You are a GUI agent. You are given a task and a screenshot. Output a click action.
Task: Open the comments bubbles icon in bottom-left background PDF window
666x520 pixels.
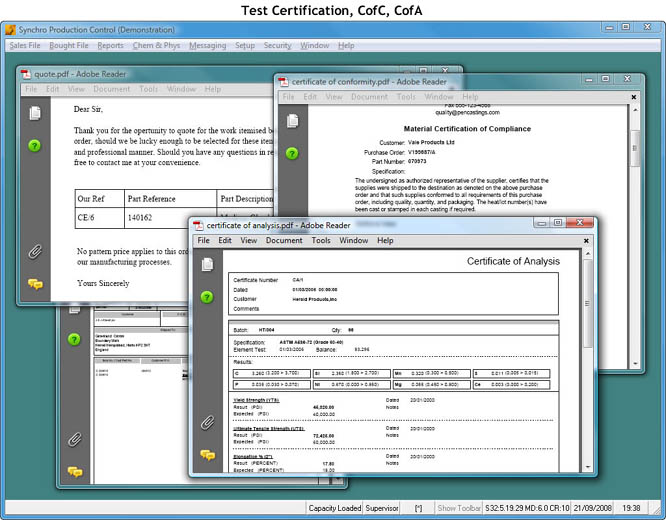click(x=75, y=472)
